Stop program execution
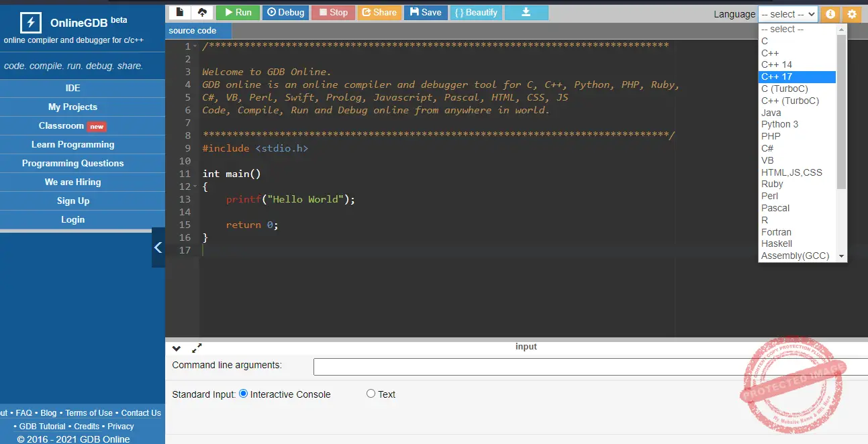 tap(333, 12)
